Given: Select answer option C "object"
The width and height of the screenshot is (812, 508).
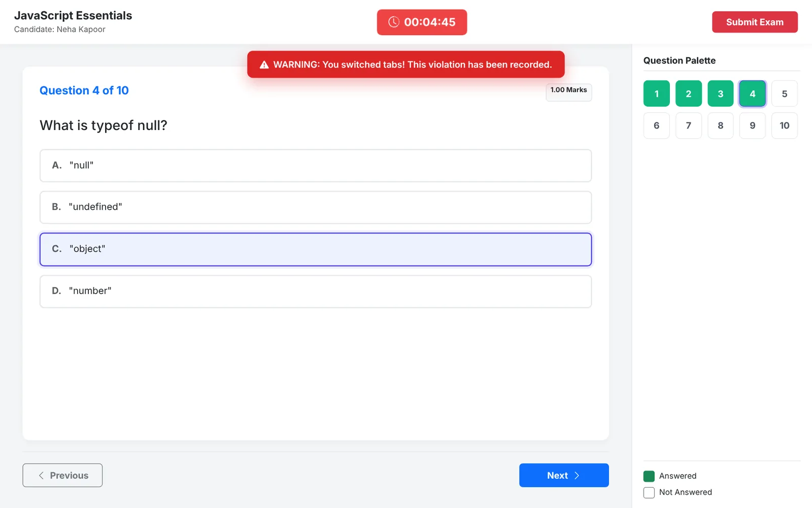Looking at the screenshot, I should [316, 249].
